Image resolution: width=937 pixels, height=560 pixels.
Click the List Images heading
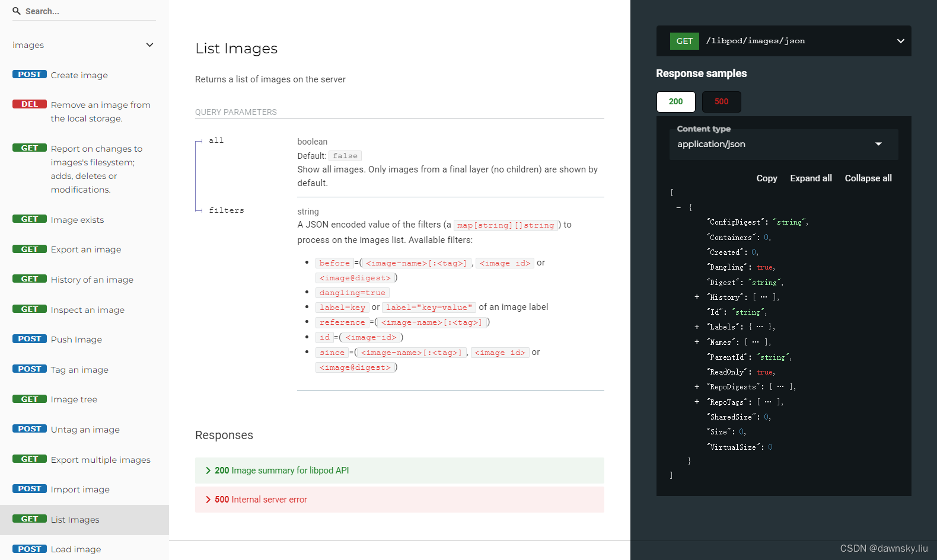click(x=236, y=49)
